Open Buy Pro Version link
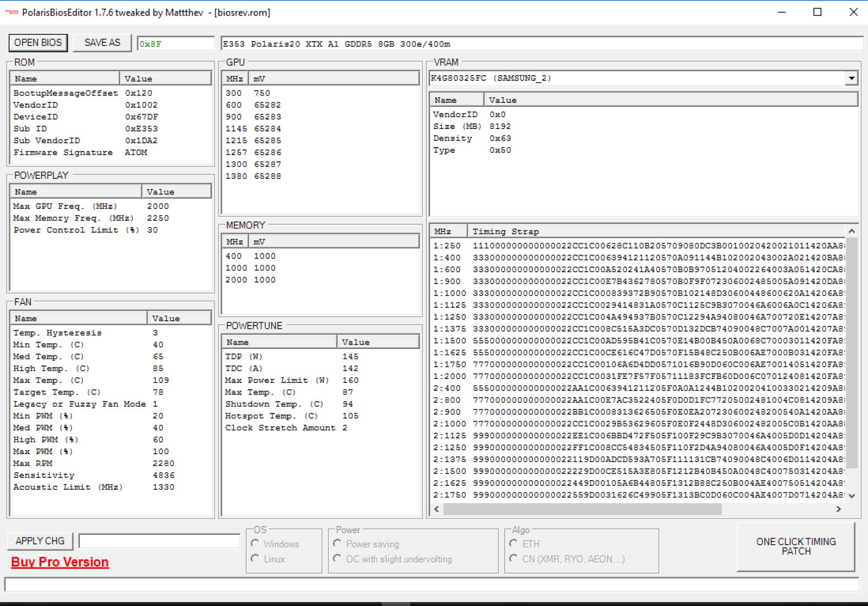This screenshot has width=868, height=606. pyautogui.click(x=60, y=562)
